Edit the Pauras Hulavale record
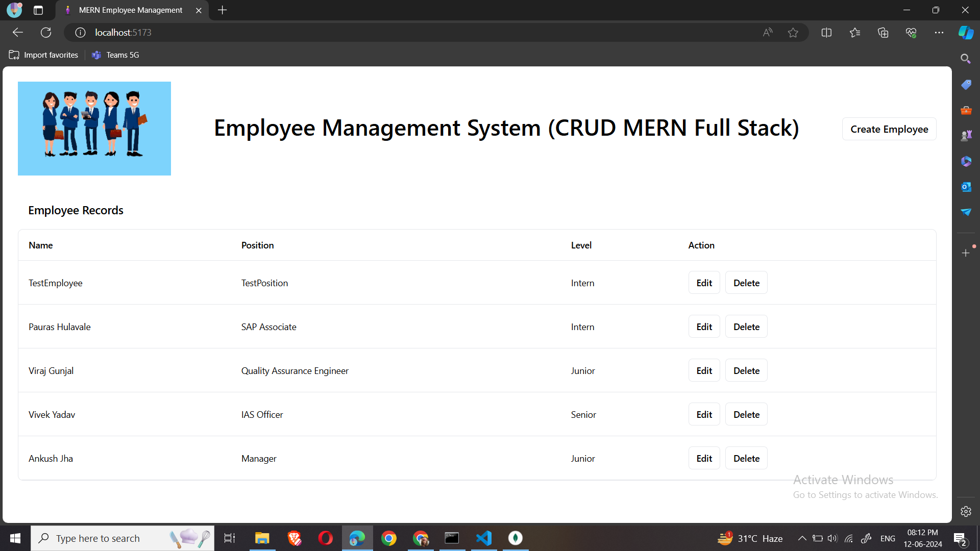Image resolution: width=980 pixels, height=551 pixels. point(704,327)
